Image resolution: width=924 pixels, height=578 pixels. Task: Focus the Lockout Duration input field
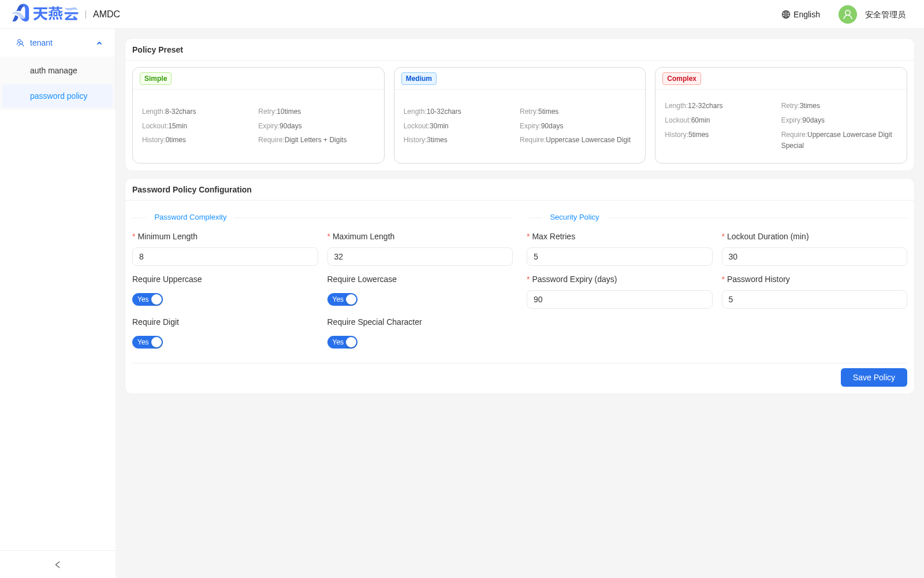point(814,257)
